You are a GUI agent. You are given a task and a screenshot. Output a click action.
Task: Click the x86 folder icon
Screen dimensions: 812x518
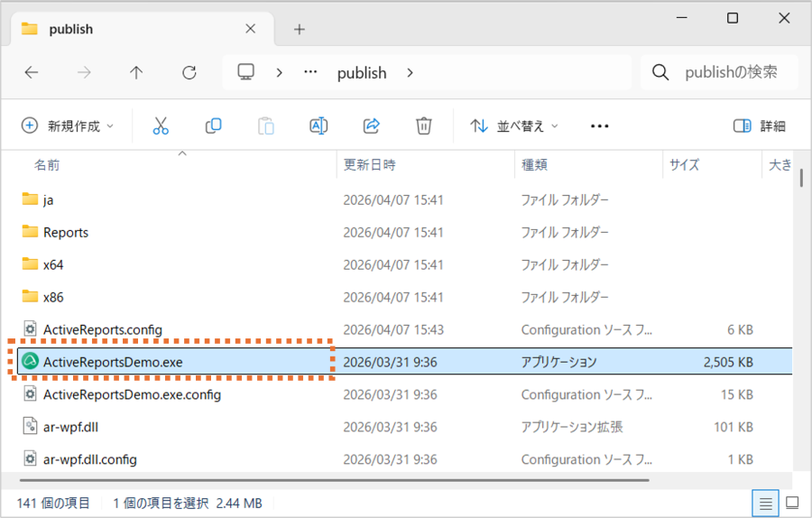(30, 296)
